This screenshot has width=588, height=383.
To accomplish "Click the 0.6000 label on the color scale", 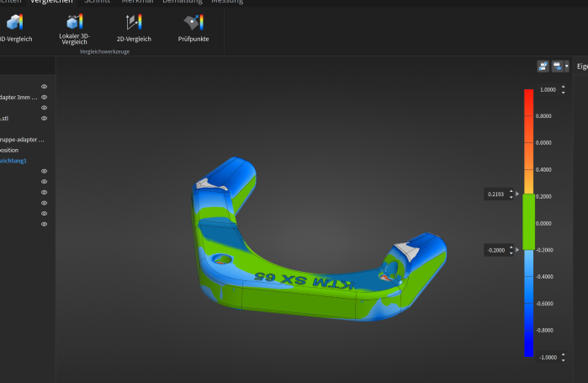I will 543,142.
